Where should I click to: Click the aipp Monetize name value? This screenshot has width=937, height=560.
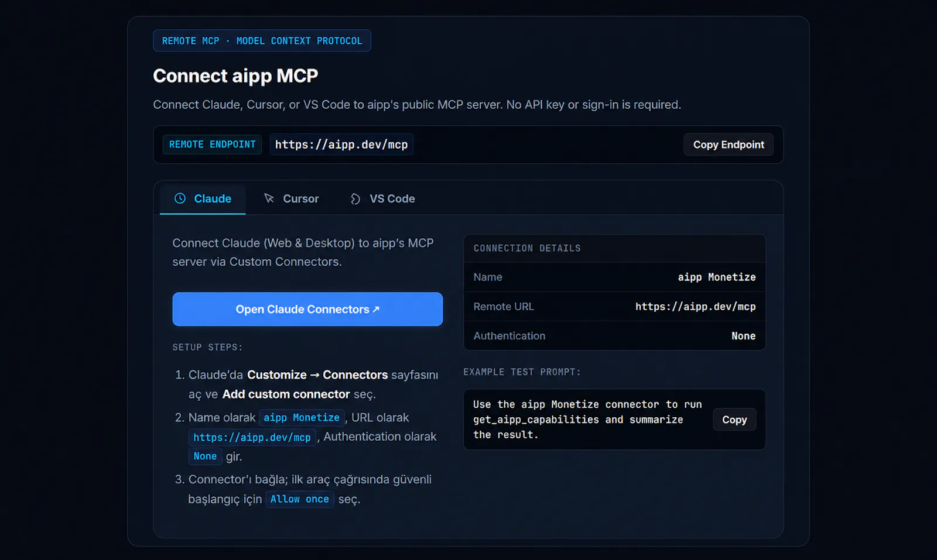tap(717, 277)
